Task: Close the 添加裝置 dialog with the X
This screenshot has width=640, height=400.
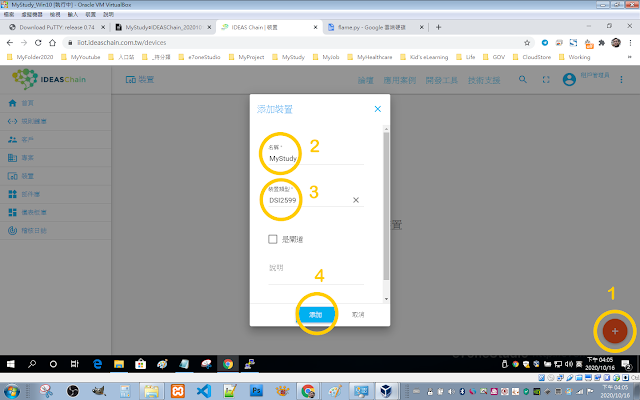Action: point(378,109)
